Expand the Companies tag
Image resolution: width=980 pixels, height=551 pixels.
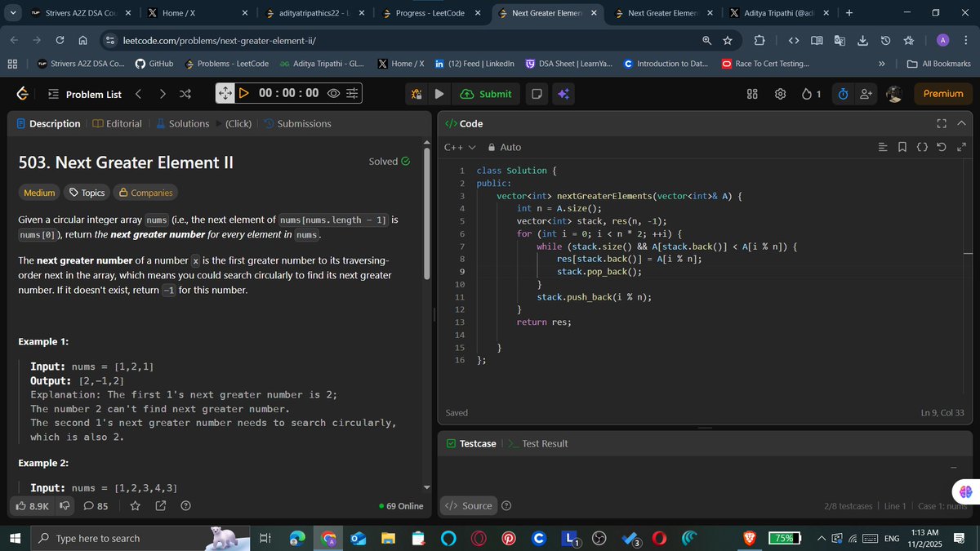(x=146, y=193)
